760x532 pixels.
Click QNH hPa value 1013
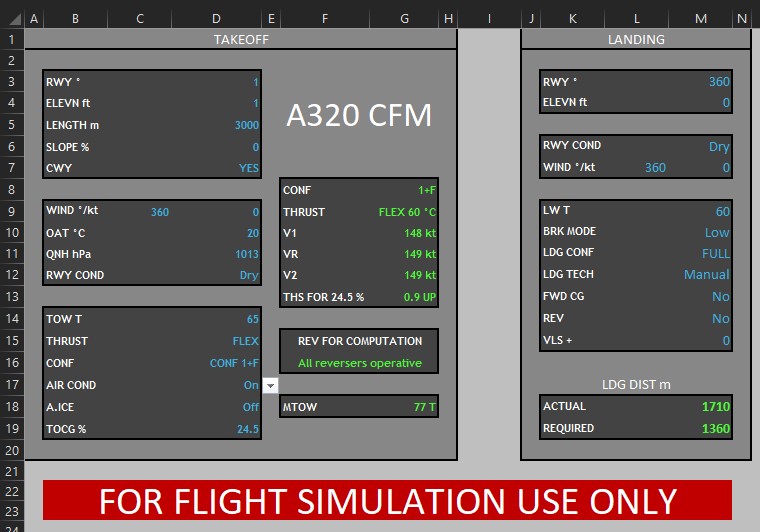(247, 254)
